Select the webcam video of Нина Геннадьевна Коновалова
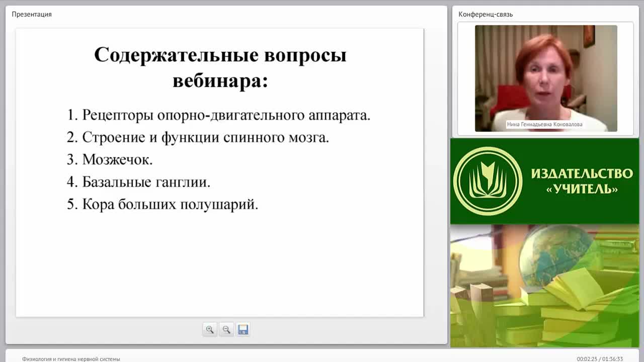The width and height of the screenshot is (644, 362). click(x=546, y=78)
